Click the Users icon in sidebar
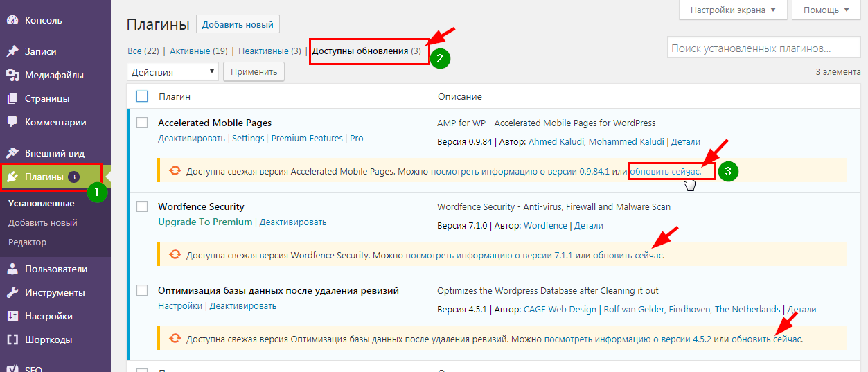Viewport: 868px width, 372px height. pyautogui.click(x=12, y=269)
